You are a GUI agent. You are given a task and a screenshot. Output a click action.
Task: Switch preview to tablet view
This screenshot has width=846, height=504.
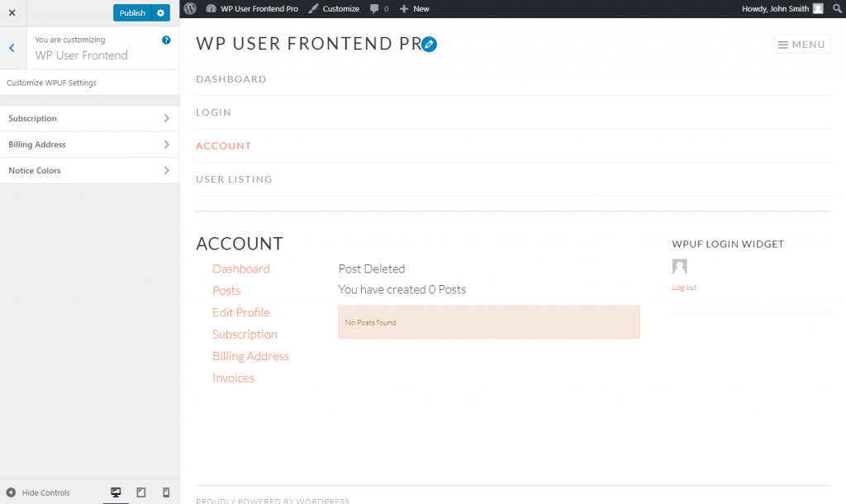tap(140, 492)
